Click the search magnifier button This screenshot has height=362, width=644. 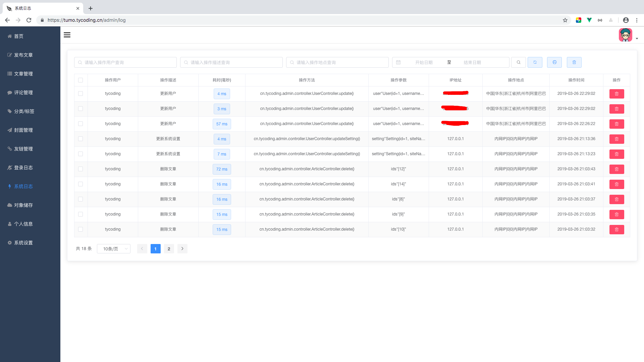click(519, 62)
